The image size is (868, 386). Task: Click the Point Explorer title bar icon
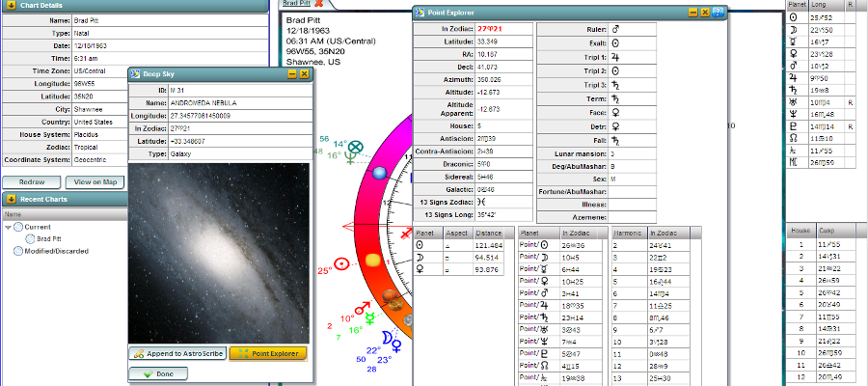420,13
